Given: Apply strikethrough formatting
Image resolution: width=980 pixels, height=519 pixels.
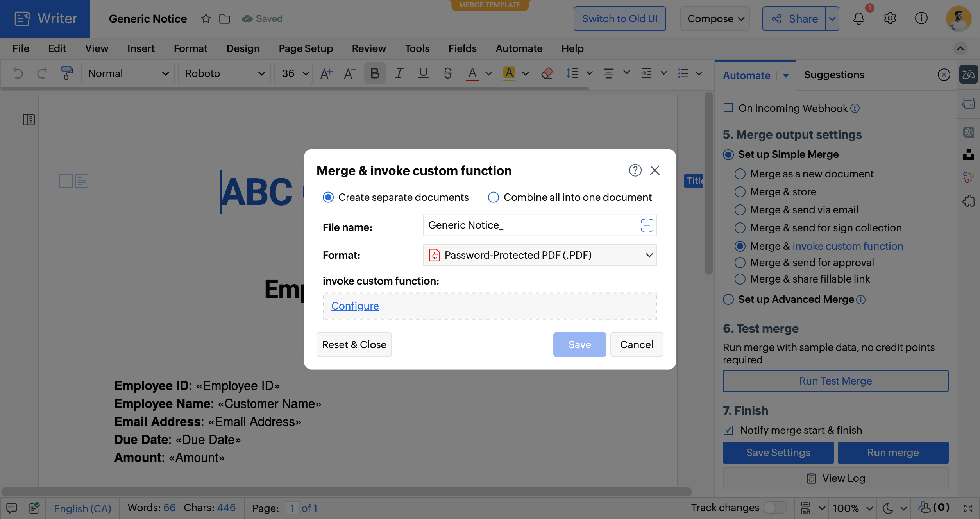Looking at the screenshot, I should point(448,73).
